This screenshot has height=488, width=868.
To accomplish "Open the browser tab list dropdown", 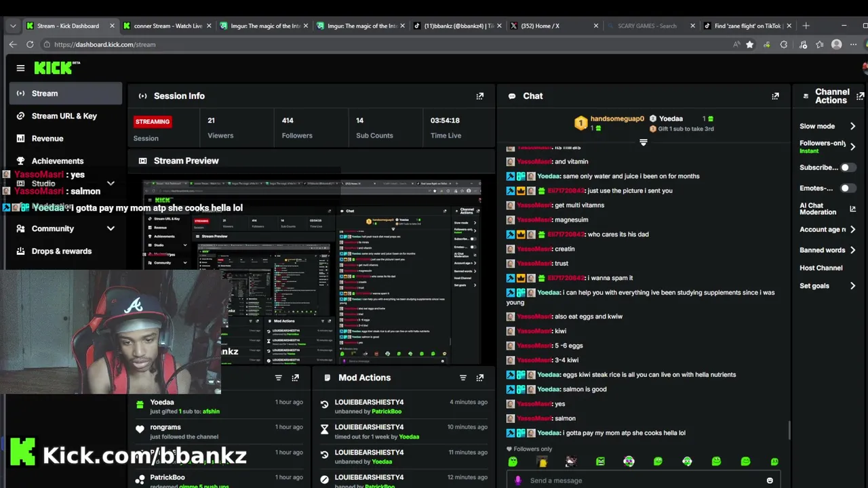I will (12, 26).
